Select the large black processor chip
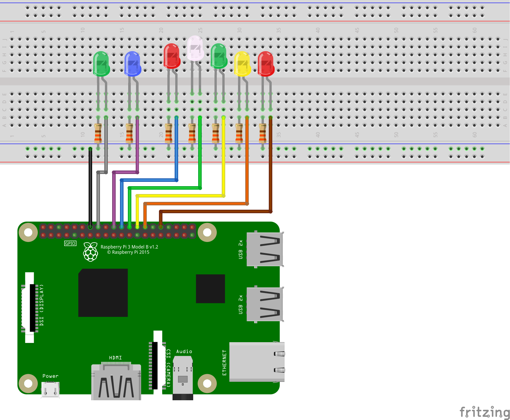The image size is (510, 420). (x=103, y=293)
